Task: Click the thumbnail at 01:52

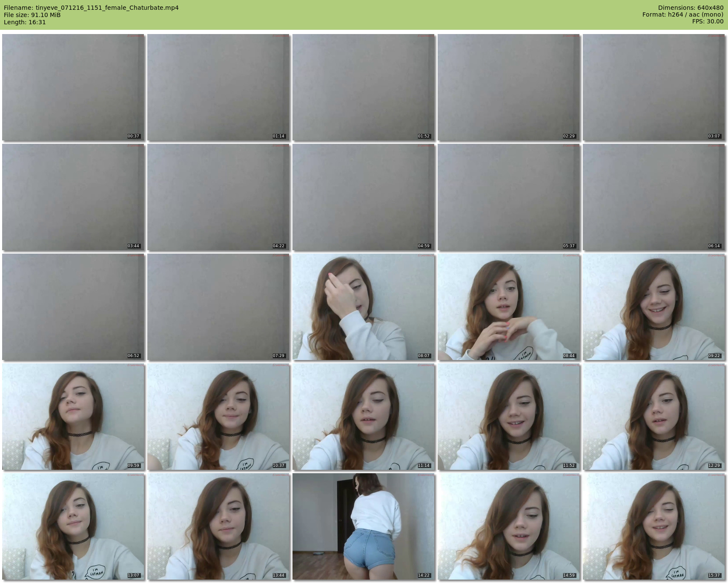Action: pyautogui.click(x=364, y=87)
